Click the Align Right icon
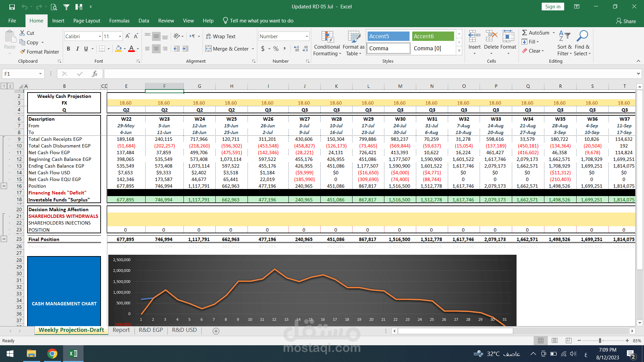The width and height of the screenshot is (644, 362). 165,49
